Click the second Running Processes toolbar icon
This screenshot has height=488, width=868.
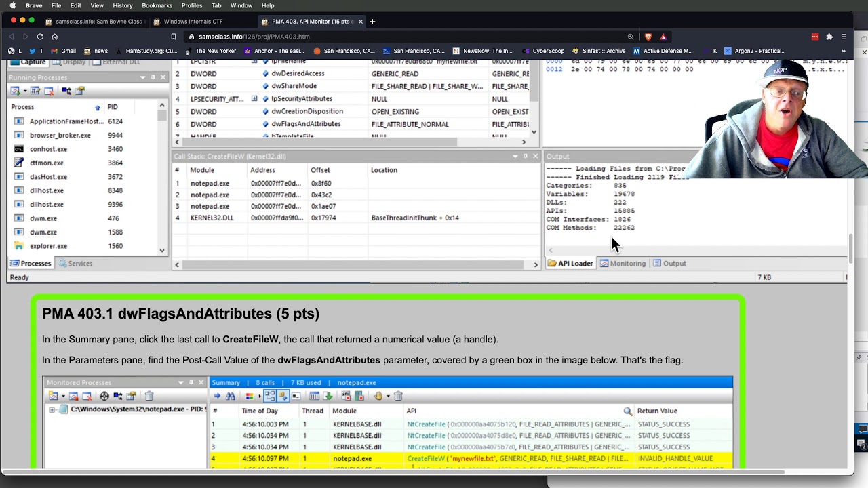point(35,90)
